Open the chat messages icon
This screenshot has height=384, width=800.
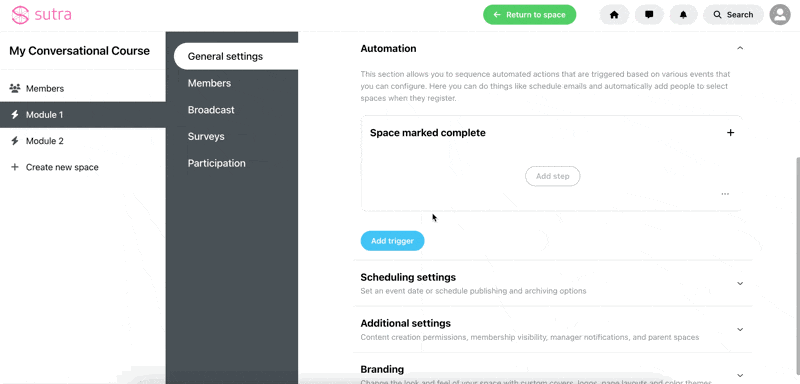point(649,15)
